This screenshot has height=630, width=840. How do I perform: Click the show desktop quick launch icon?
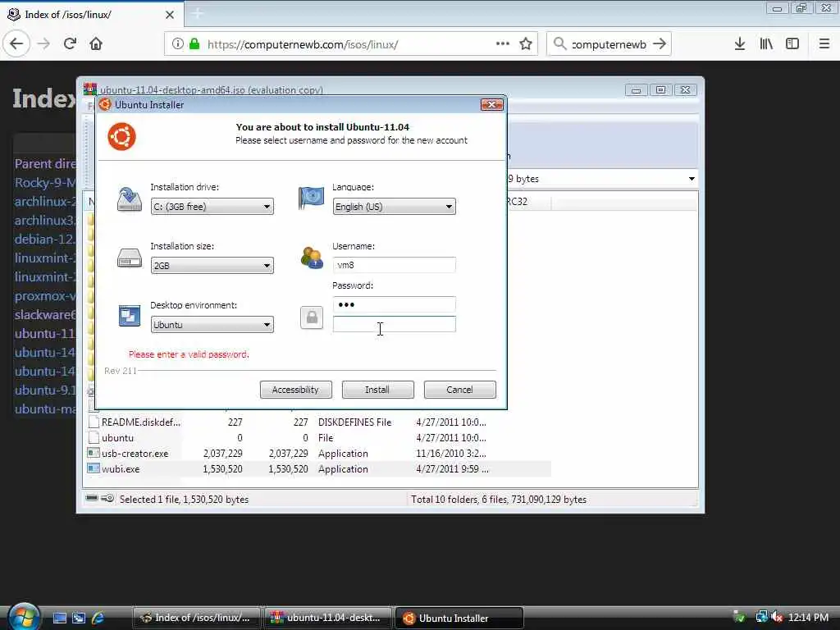pos(59,618)
